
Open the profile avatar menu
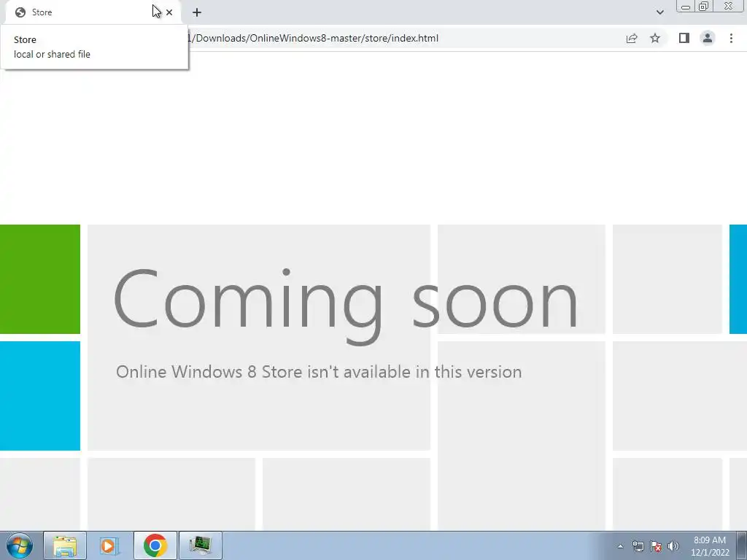click(x=708, y=38)
